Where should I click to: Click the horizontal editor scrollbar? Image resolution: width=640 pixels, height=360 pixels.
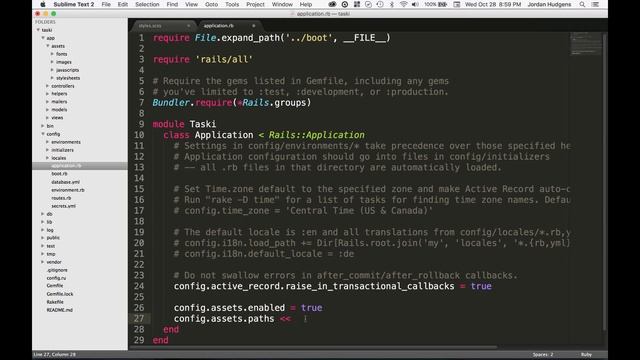[313, 347]
